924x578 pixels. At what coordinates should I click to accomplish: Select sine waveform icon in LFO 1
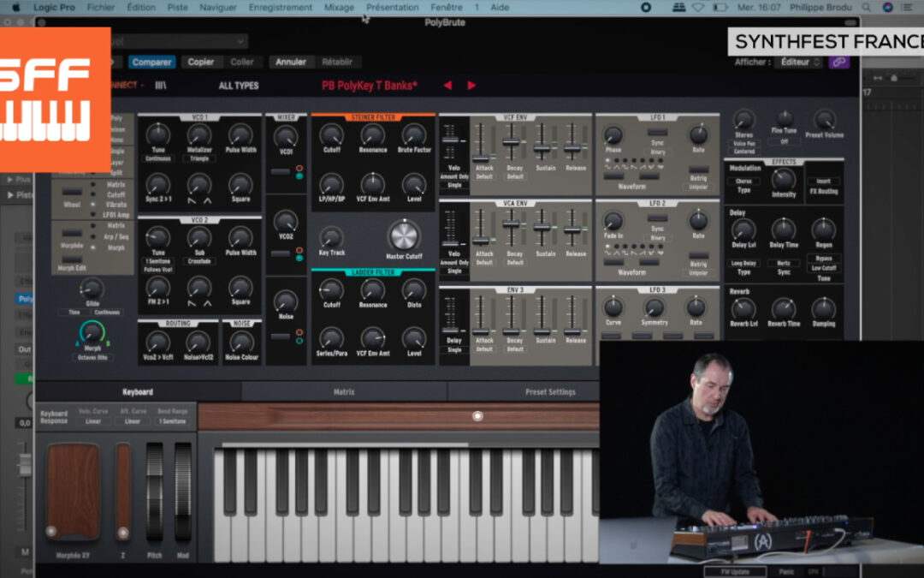click(x=608, y=168)
